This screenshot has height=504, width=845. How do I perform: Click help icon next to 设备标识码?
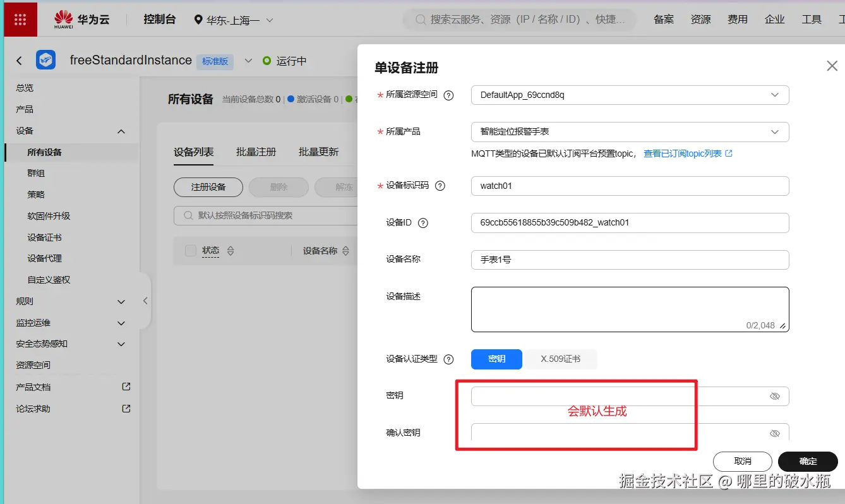click(440, 186)
